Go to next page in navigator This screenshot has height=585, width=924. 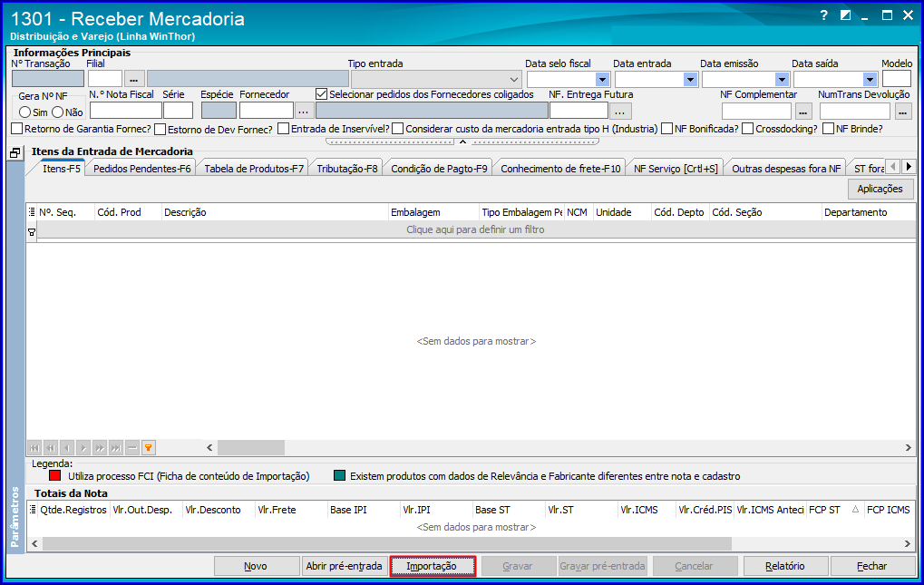(x=100, y=448)
